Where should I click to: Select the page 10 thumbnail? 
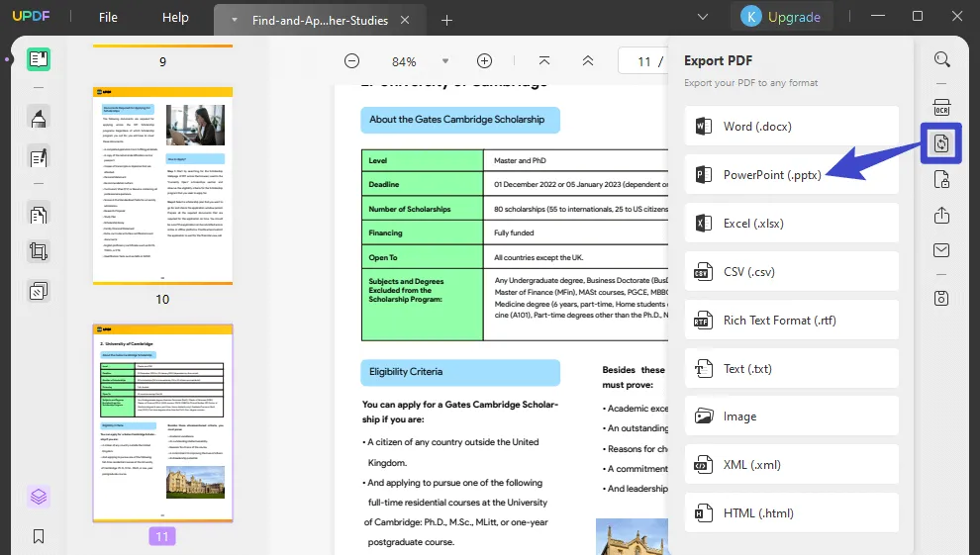click(162, 186)
